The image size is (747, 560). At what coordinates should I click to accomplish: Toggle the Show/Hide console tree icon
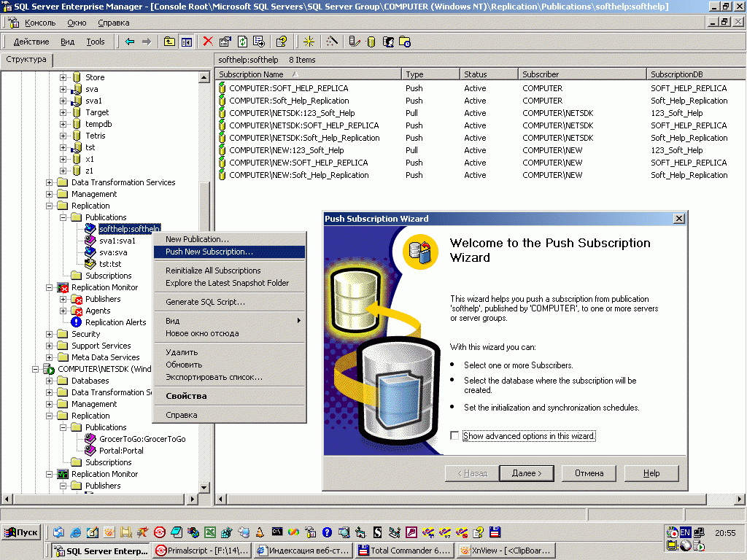pos(186,42)
